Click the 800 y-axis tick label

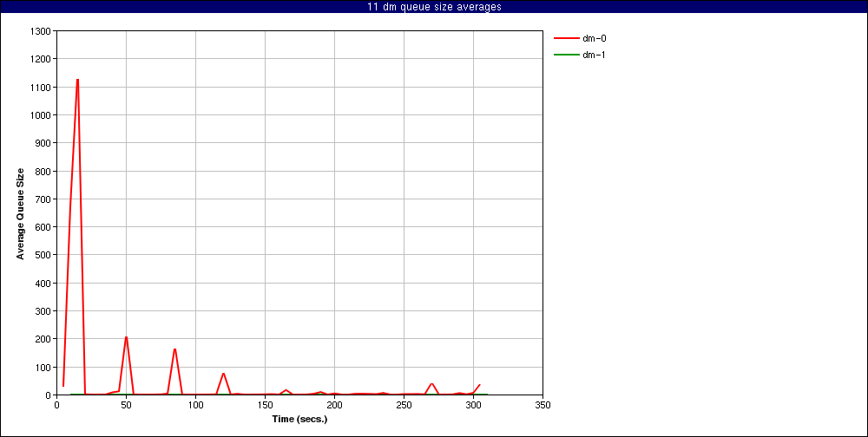click(45, 172)
